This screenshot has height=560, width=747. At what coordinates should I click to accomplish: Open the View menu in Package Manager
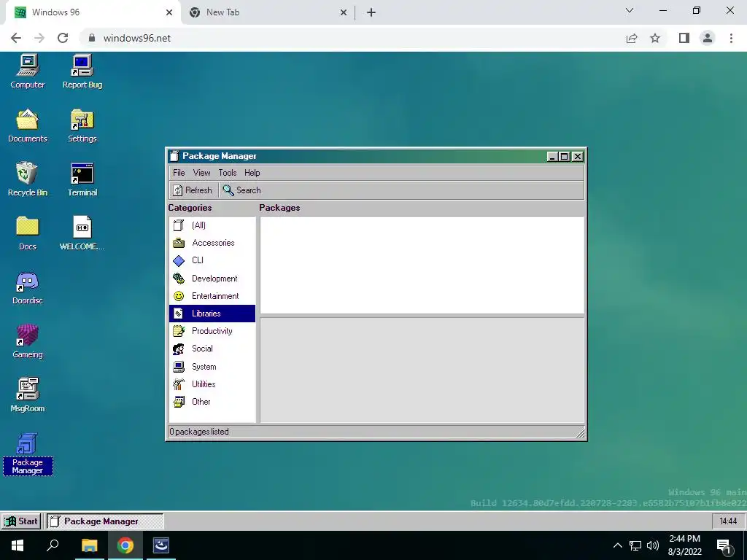201,173
